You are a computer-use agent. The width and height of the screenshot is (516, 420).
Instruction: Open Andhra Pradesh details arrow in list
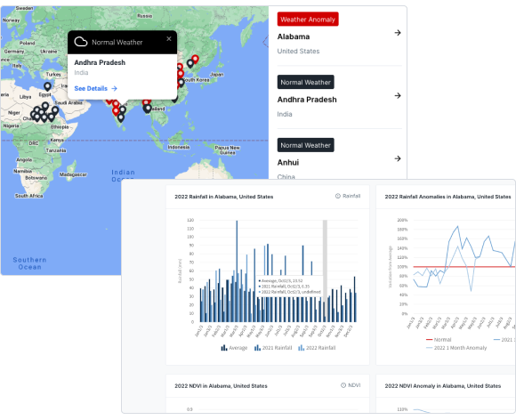[398, 95]
